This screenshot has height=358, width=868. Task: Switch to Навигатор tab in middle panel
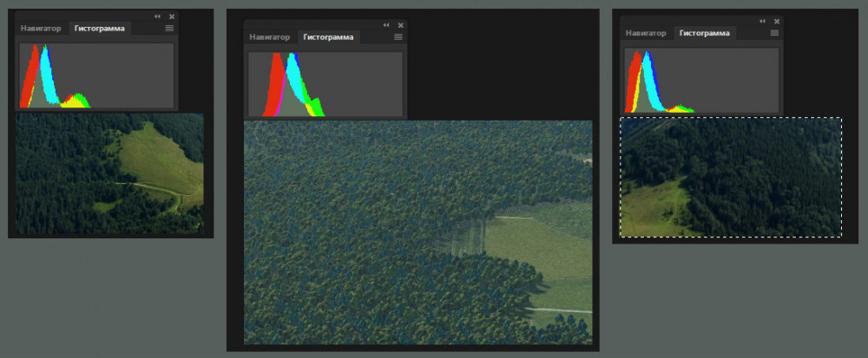[270, 37]
